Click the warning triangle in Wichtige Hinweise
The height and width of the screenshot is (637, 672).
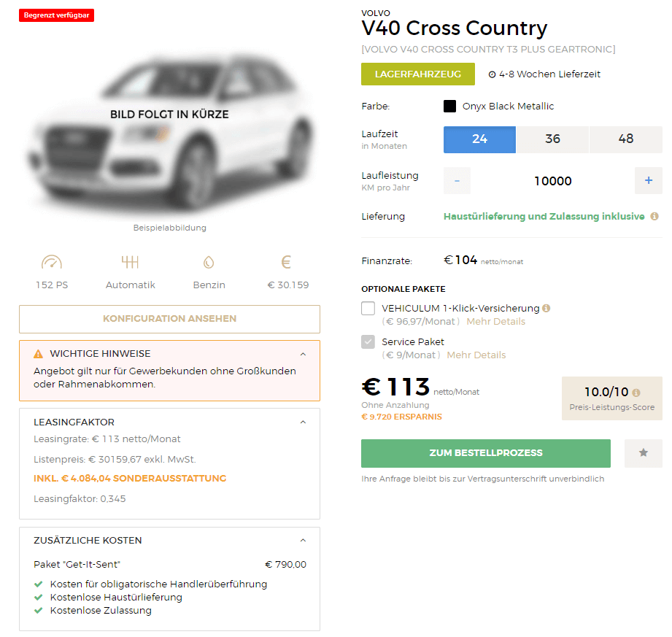tap(39, 354)
